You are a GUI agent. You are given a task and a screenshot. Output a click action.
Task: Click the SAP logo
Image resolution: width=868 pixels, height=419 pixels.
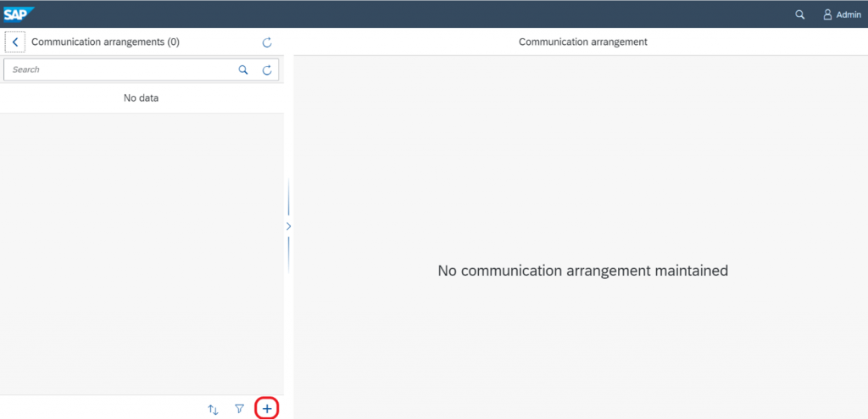(19, 14)
